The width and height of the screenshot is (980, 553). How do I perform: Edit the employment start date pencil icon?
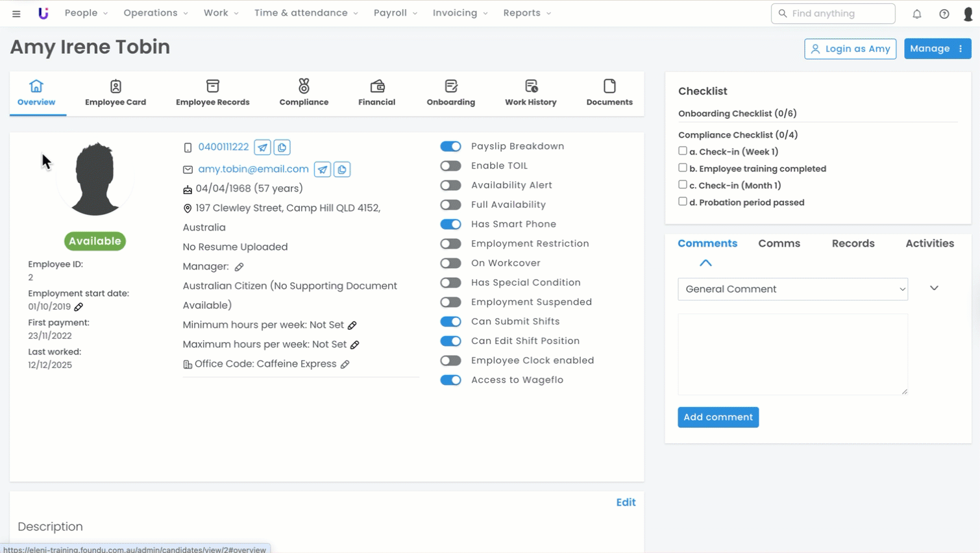79,307
